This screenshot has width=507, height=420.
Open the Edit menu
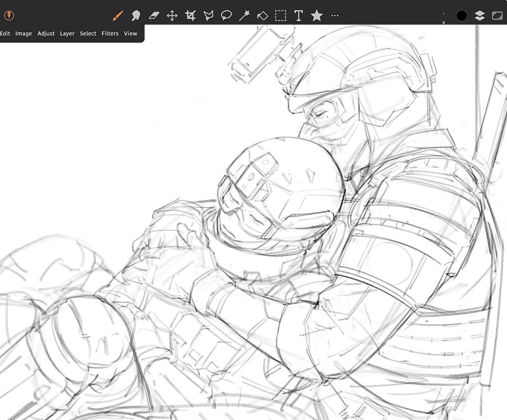5,33
